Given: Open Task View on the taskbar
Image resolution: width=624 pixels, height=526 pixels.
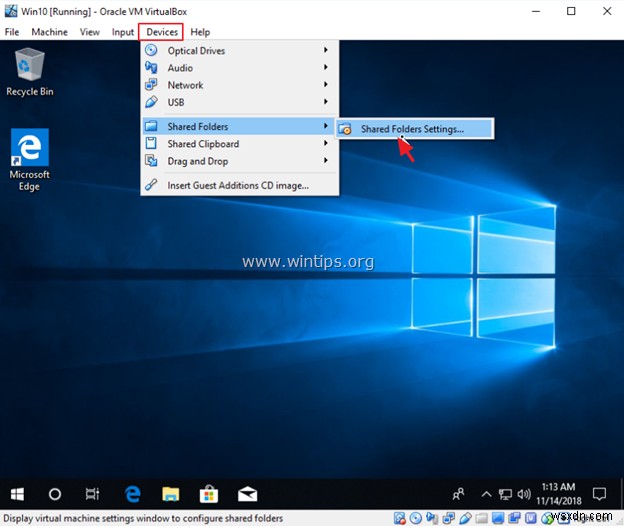Looking at the screenshot, I should tap(92, 494).
